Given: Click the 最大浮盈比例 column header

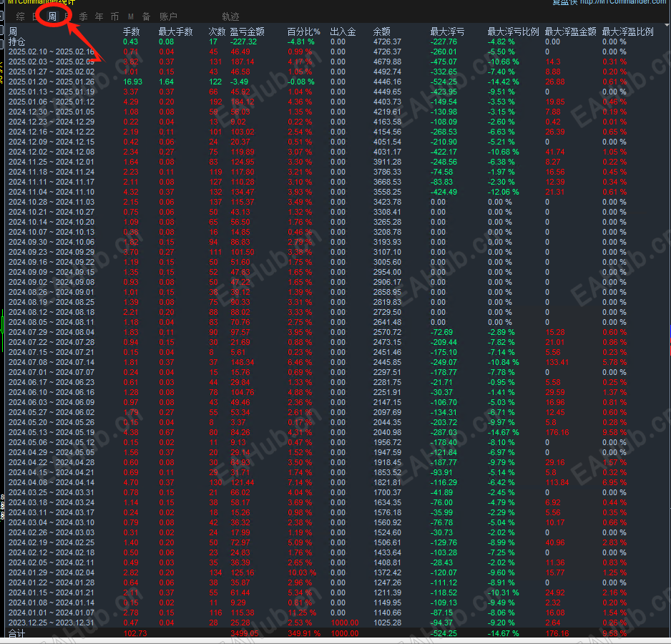Looking at the screenshot, I should pyautogui.click(x=628, y=31).
